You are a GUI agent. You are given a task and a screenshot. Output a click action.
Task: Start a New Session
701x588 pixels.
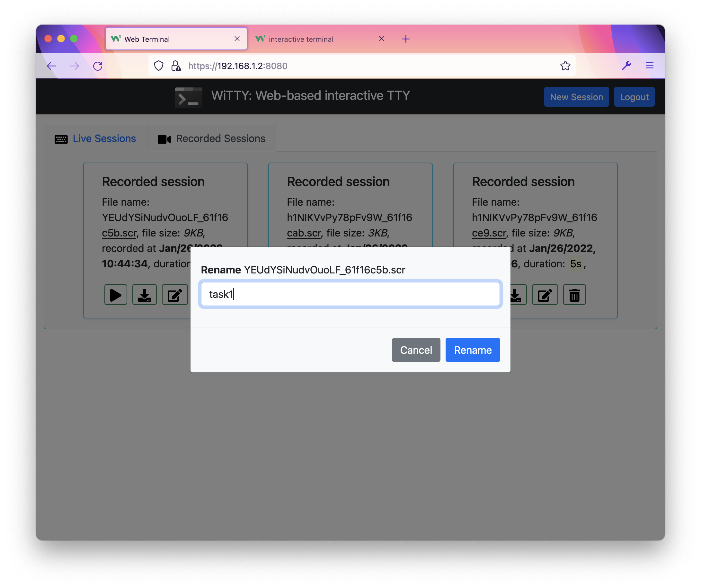(x=576, y=97)
